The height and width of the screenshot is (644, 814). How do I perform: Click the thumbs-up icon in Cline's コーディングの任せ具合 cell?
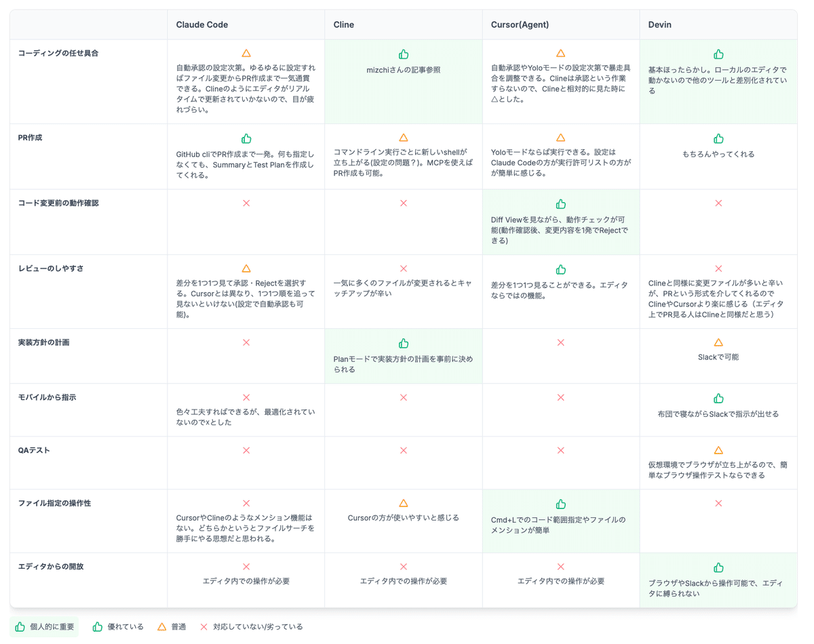point(404,54)
